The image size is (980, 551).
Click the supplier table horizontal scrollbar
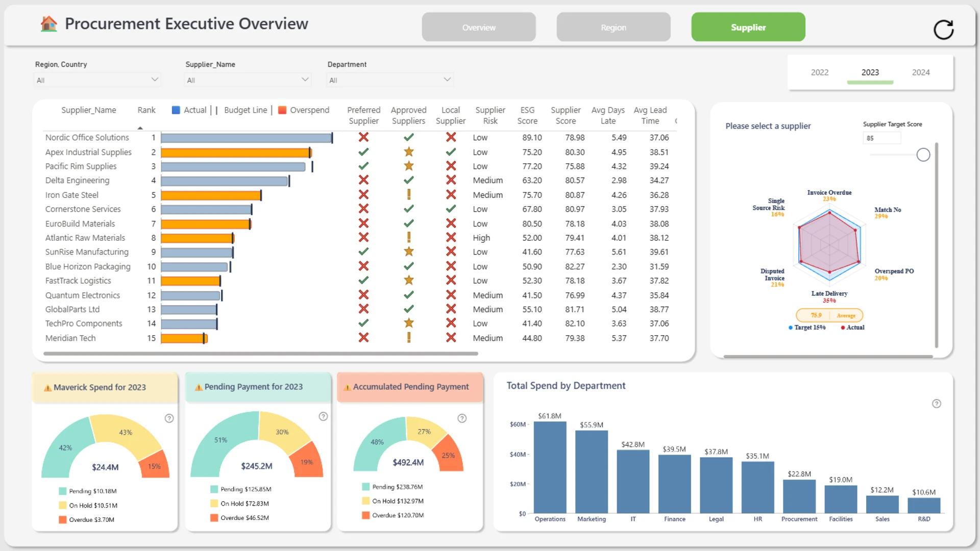coord(261,354)
